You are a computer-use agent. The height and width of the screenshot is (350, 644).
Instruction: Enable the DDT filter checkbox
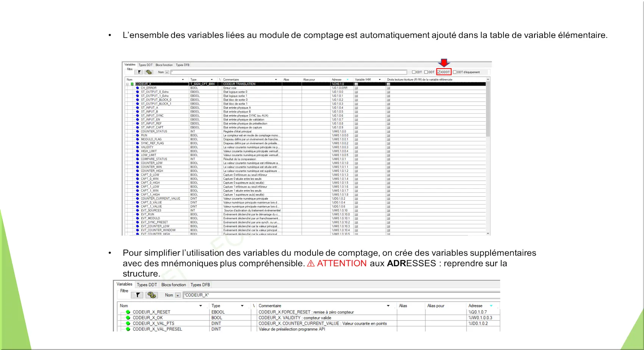pos(426,72)
